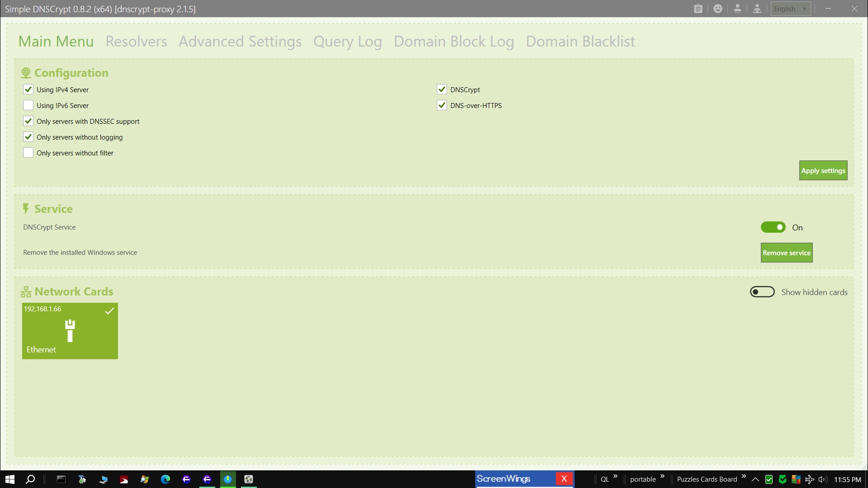The width and height of the screenshot is (868, 488).
Task: Click the person network icon in title bar
Action: 757,9
